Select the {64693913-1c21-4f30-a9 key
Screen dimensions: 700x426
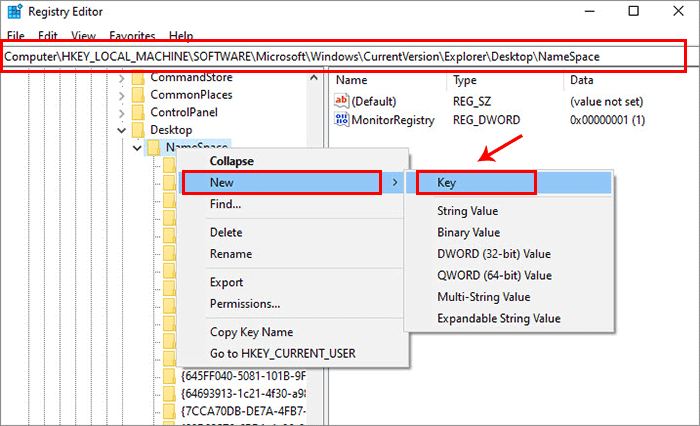243,393
